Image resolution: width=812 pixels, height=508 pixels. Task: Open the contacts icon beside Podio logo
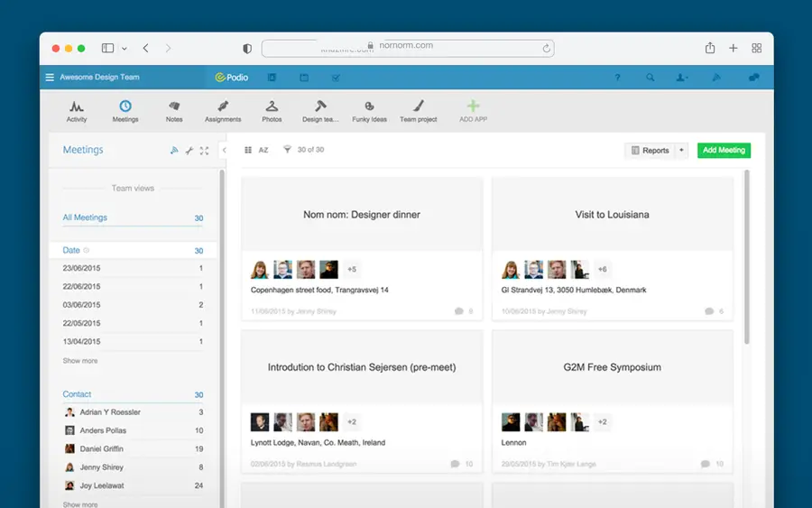272,78
